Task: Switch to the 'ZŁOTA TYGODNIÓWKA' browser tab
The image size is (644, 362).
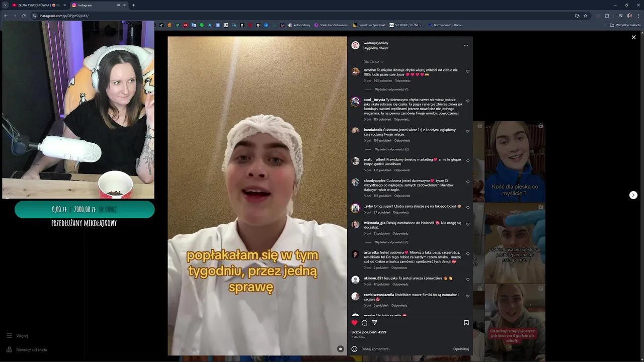Action: [36, 5]
